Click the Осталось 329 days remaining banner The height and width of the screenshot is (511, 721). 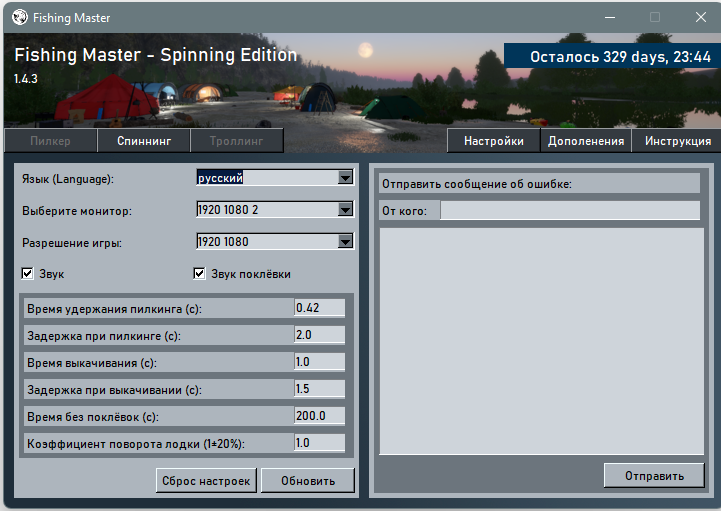[612, 56]
